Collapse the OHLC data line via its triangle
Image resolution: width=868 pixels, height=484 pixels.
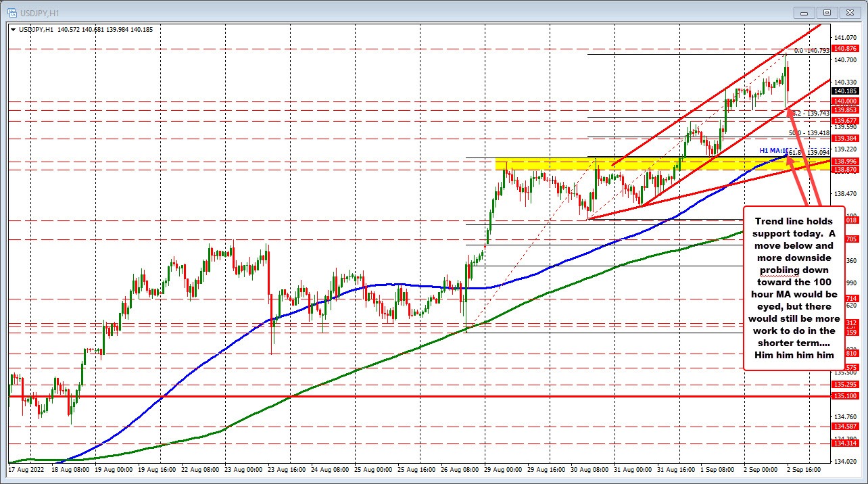pos(14,29)
